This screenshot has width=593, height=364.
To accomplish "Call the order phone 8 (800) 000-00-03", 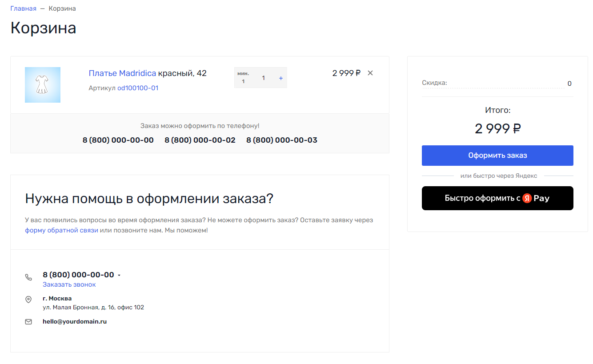I will (x=282, y=140).
